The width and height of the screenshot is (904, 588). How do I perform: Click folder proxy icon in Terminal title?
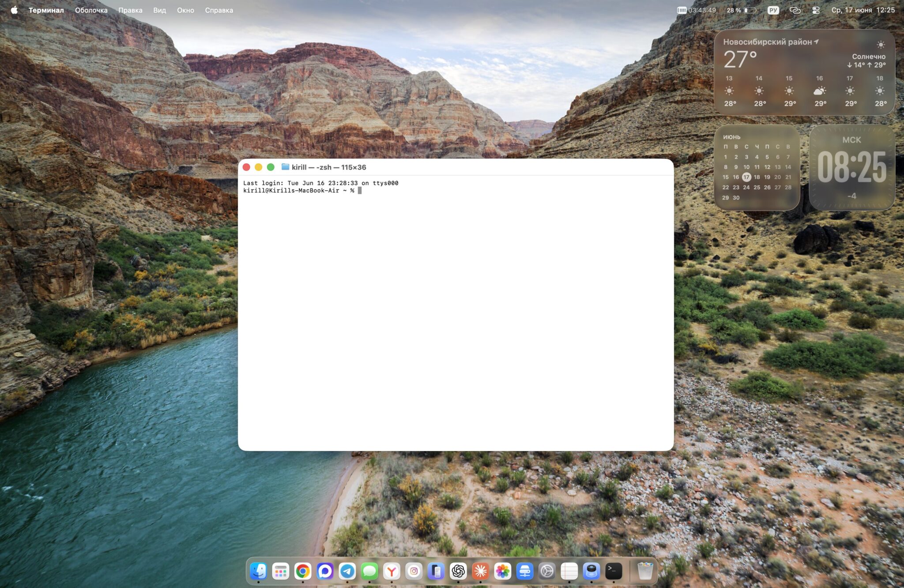coord(285,167)
